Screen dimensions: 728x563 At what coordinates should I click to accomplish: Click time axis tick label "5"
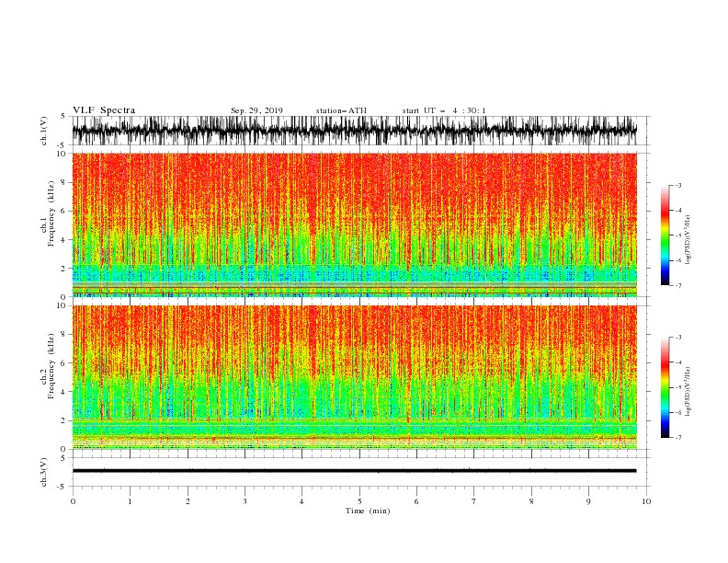359,501
